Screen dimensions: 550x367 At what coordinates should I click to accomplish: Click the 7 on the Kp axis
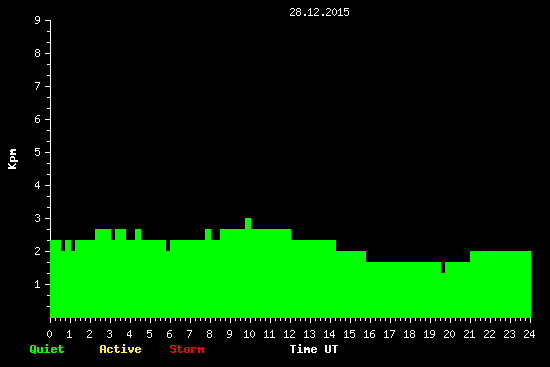[38, 86]
